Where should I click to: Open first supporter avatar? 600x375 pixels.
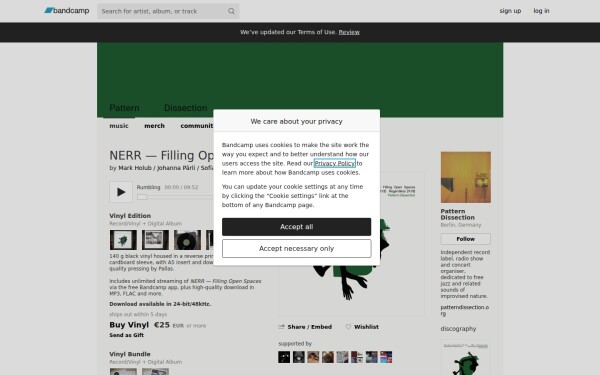[284, 357]
